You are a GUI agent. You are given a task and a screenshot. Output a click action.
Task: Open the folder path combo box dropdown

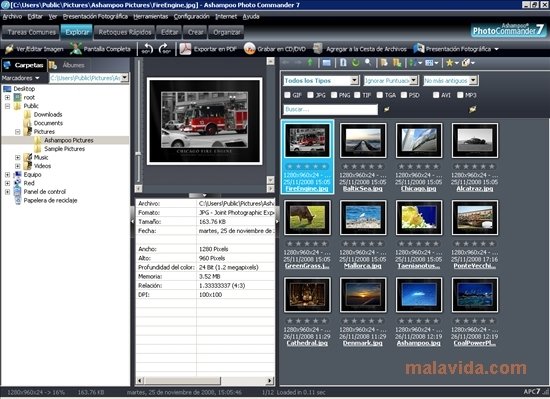coord(125,78)
